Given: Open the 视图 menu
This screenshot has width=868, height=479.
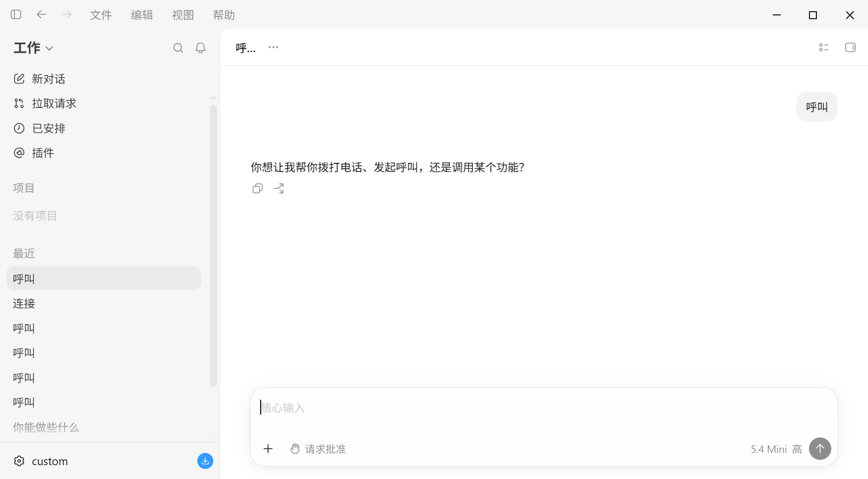Looking at the screenshot, I should click(x=183, y=15).
